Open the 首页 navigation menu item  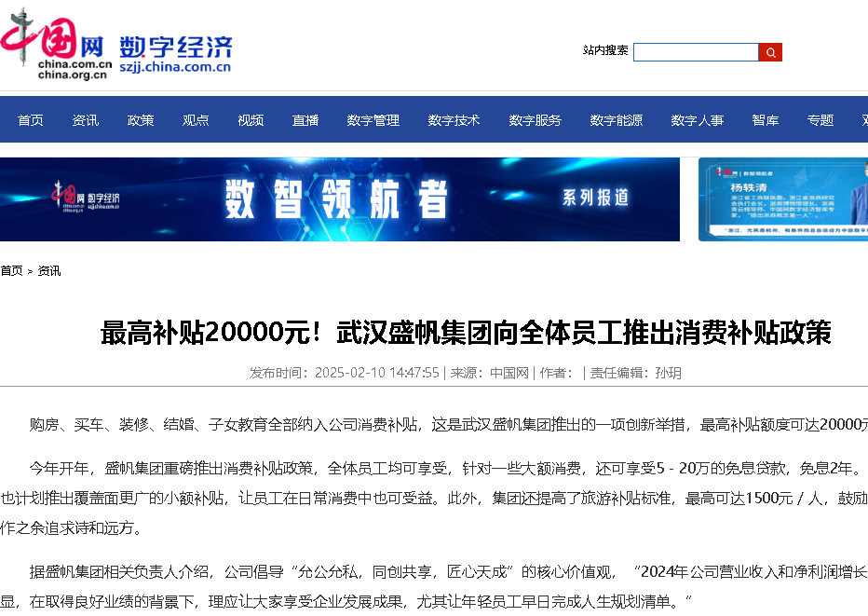click(31, 120)
